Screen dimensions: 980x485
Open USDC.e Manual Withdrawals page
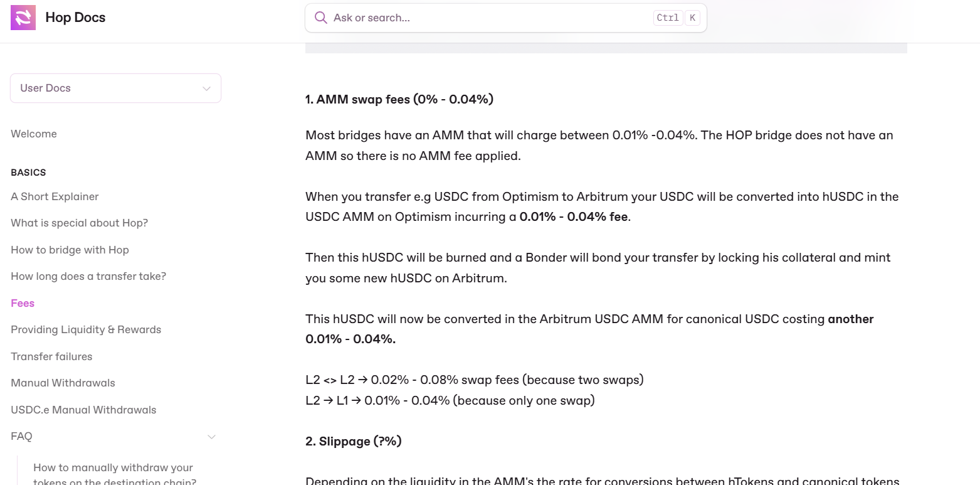(x=83, y=410)
